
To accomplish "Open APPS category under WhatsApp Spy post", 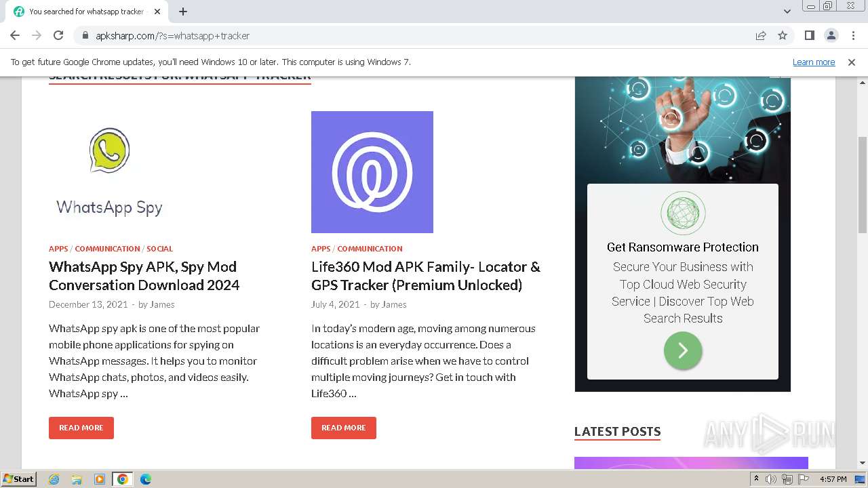I will point(58,249).
